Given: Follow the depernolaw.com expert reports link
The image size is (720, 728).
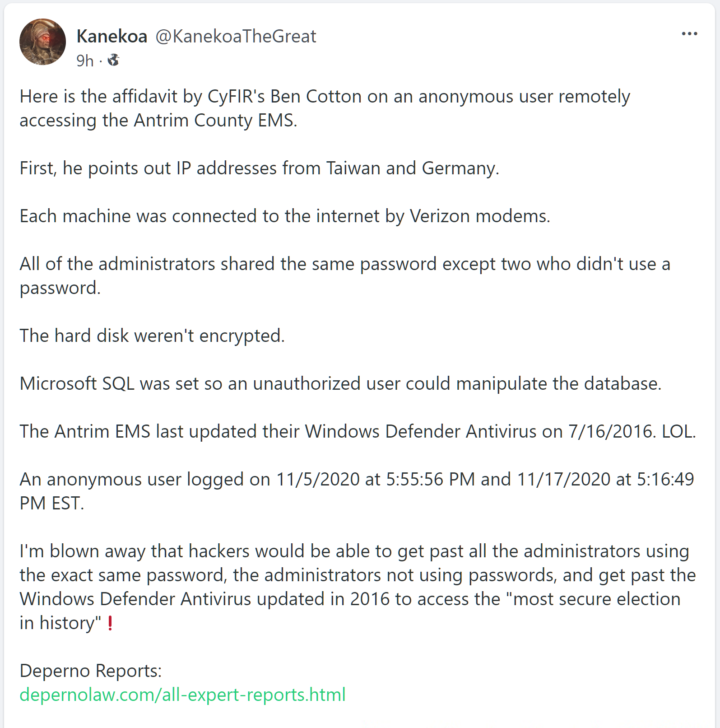Looking at the screenshot, I should click(x=182, y=695).
